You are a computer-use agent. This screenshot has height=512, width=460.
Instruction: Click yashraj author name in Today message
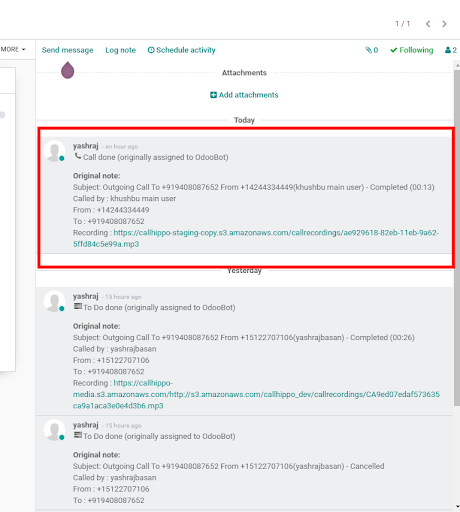tap(86, 146)
